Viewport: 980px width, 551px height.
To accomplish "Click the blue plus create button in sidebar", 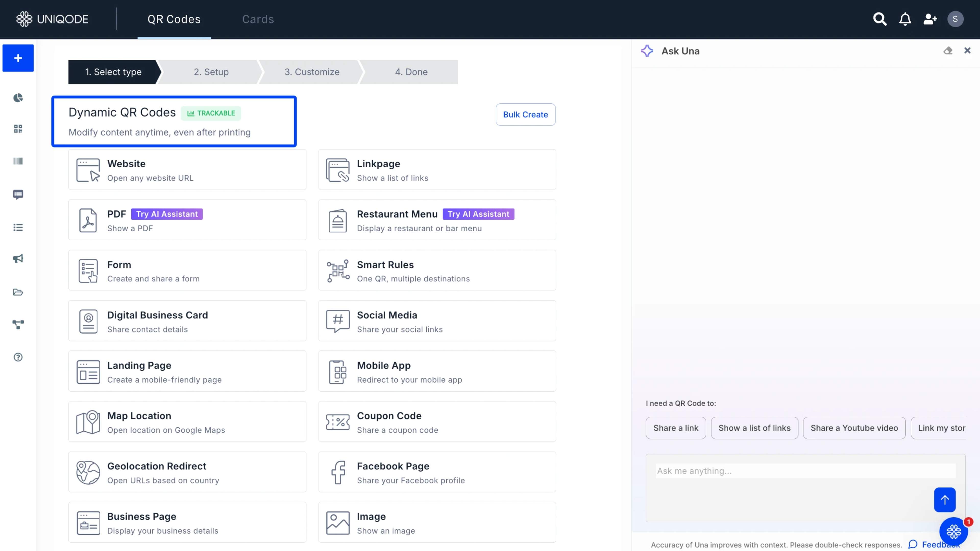I will click(18, 58).
